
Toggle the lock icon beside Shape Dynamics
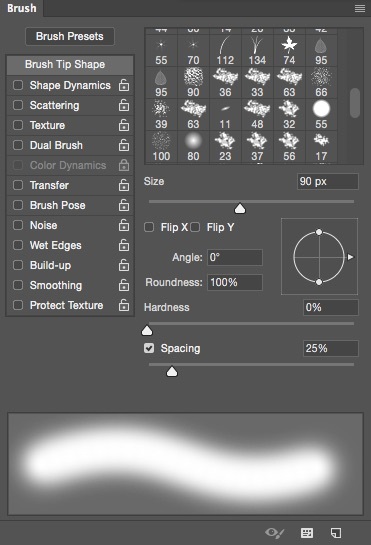coord(124,85)
